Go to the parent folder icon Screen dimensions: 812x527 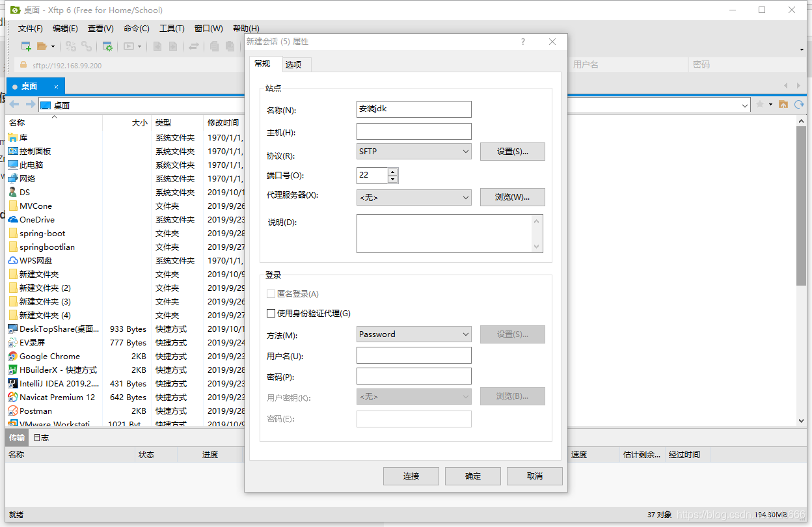coord(783,105)
